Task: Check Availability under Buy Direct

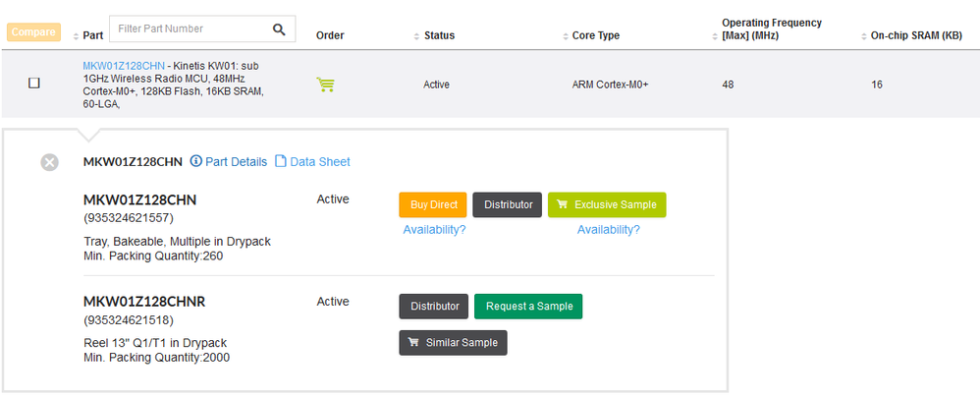Action: [434, 230]
